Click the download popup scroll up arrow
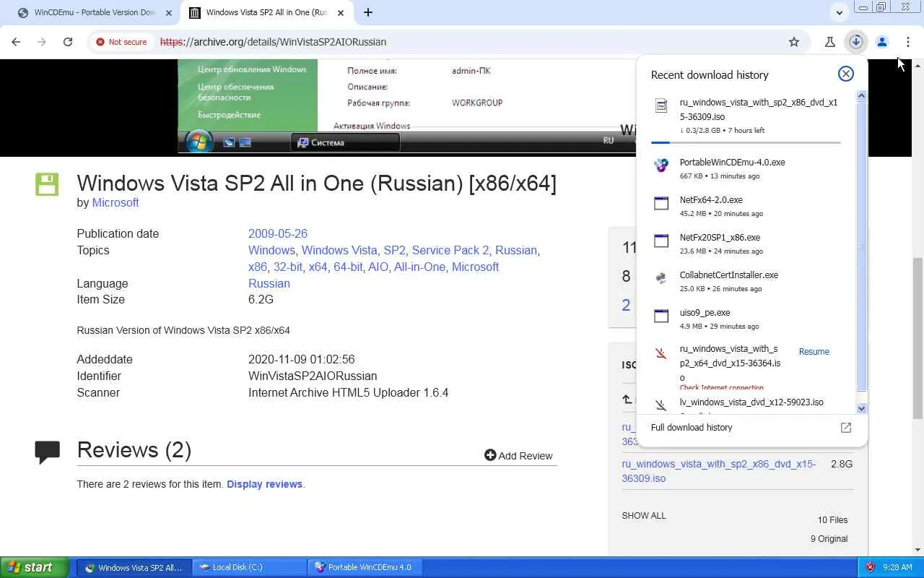924x578 pixels. tap(861, 96)
